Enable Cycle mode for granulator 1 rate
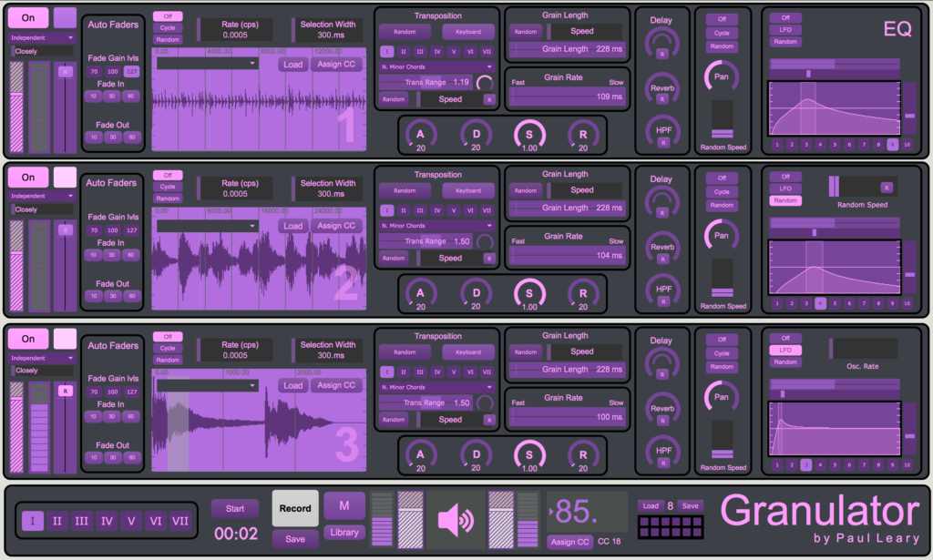Viewport: 933px width, 560px height. pos(168,28)
